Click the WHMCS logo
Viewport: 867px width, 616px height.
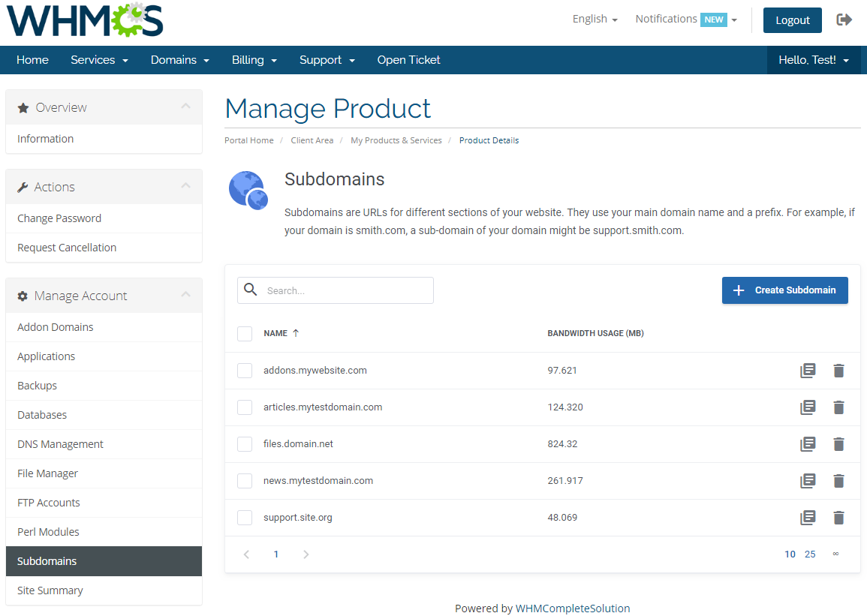click(x=84, y=20)
